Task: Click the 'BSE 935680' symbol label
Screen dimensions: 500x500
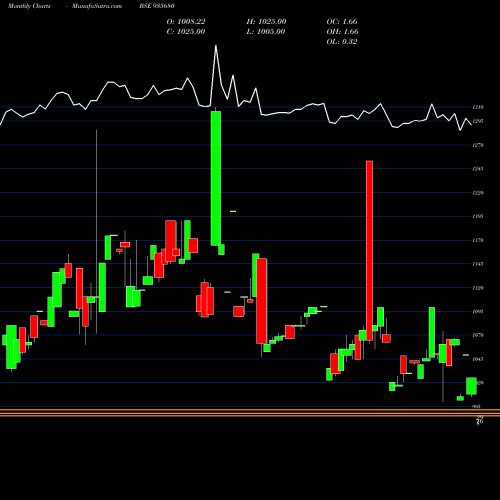Action: (x=157, y=6)
